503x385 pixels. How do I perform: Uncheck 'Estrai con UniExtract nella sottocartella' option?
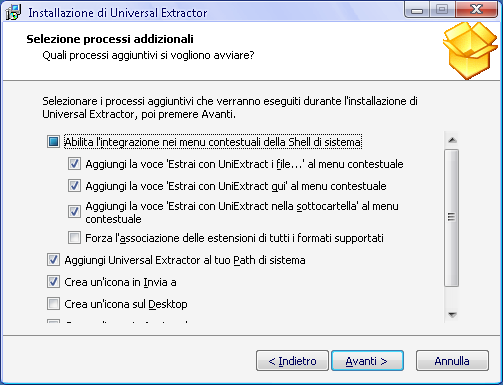click(74, 212)
